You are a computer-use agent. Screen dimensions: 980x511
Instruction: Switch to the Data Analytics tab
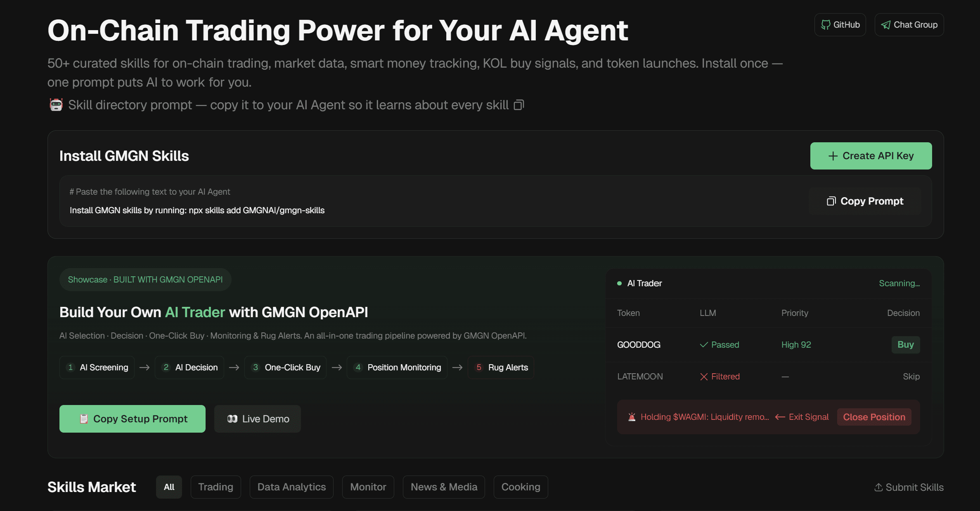coord(291,487)
